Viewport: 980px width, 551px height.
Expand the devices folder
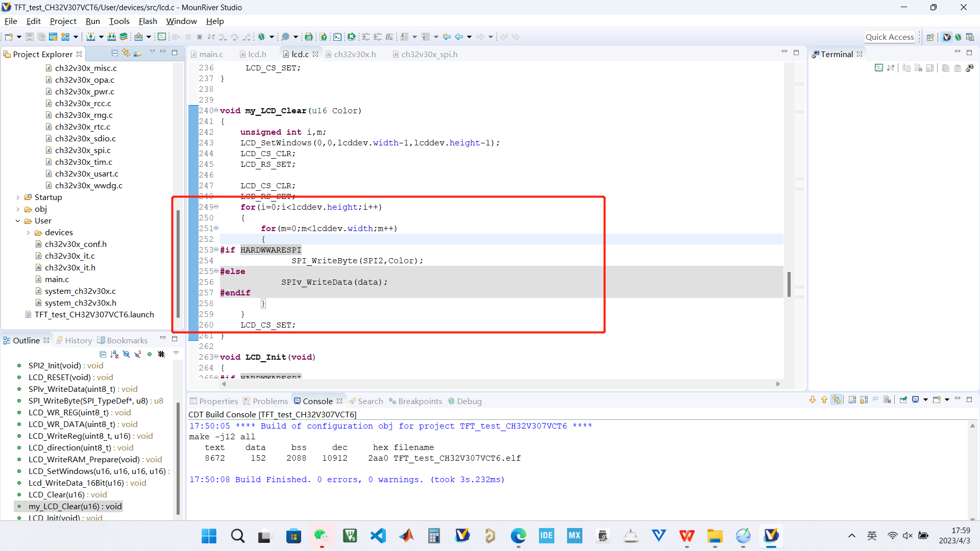tap(28, 233)
